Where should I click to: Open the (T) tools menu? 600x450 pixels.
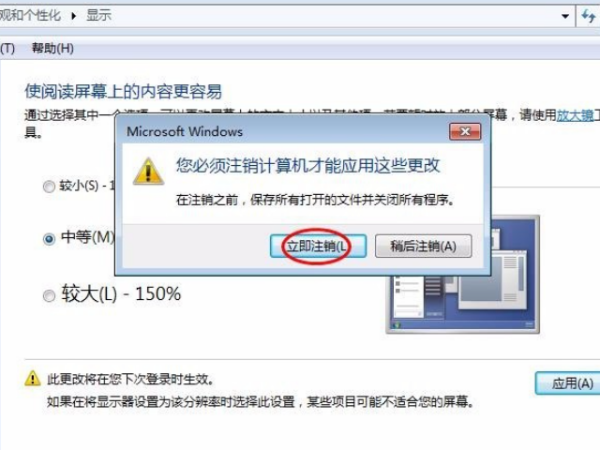pyautogui.click(x=7, y=48)
